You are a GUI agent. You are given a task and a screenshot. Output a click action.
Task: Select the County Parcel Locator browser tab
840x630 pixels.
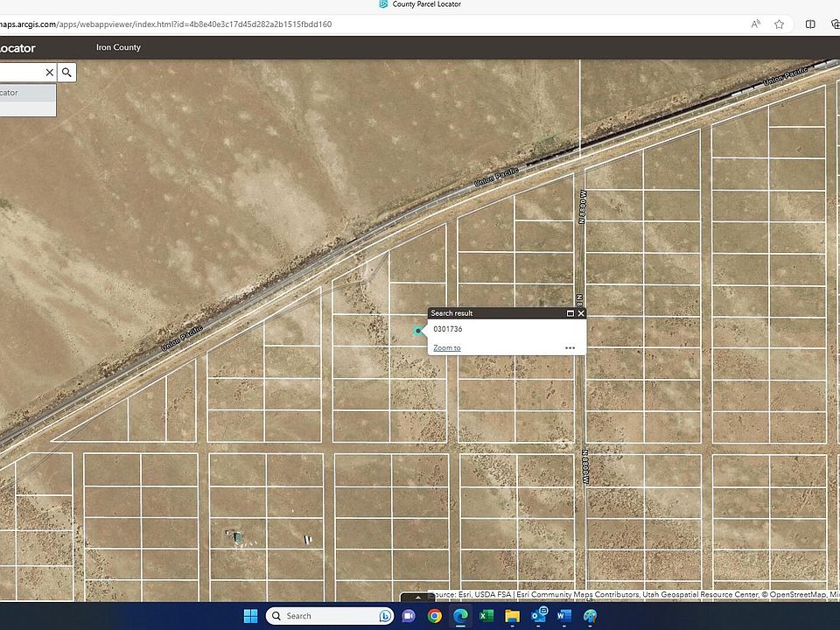point(420,4)
